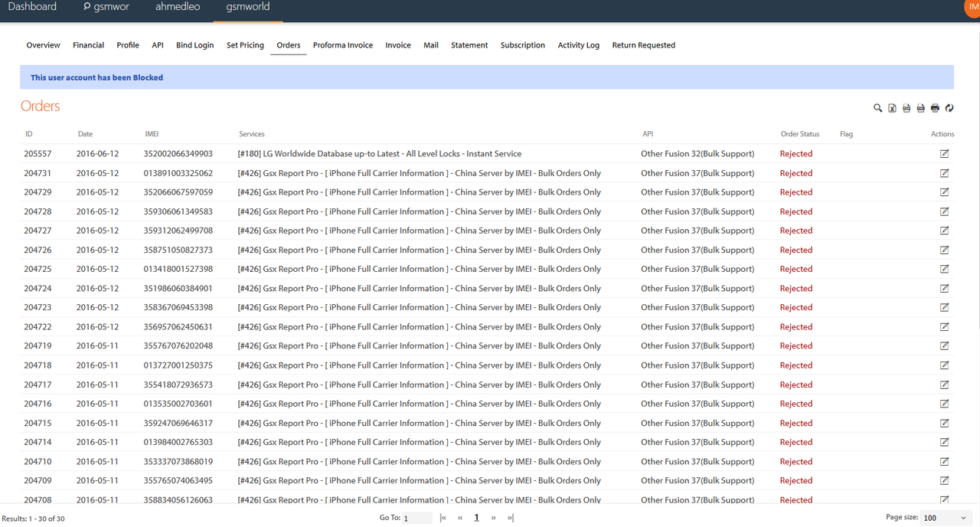Switch to Set Pricing tab
This screenshot has width=980, height=527.
click(245, 45)
